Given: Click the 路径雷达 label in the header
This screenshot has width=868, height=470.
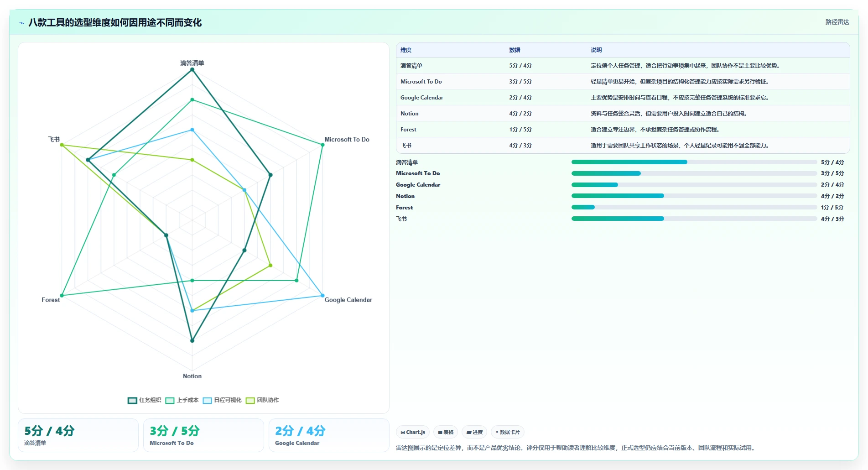Looking at the screenshot, I should pos(837,22).
